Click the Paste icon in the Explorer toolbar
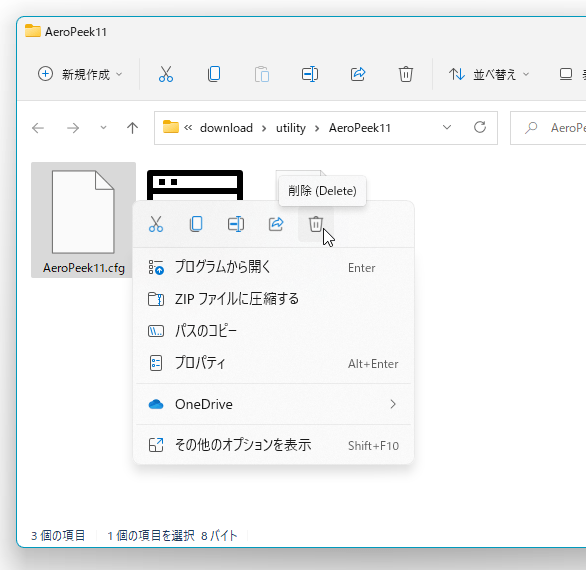Screen dimensions: 586x570 tap(262, 74)
